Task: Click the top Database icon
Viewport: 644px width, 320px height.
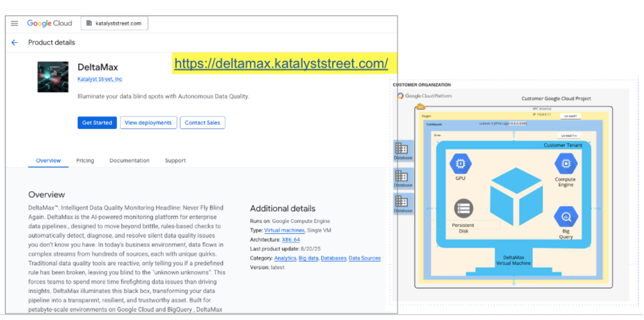Action: click(x=402, y=148)
